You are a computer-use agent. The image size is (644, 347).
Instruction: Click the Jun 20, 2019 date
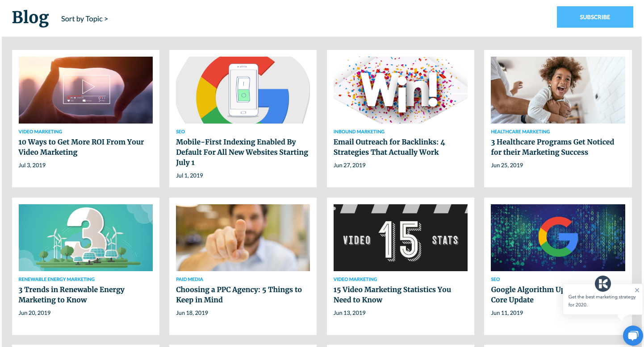pyautogui.click(x=34, y=313)
